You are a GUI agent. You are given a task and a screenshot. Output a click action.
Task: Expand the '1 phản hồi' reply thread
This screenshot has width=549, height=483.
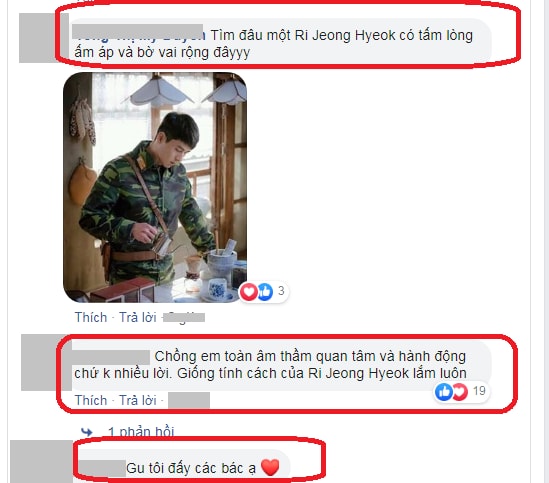(141, 432)
